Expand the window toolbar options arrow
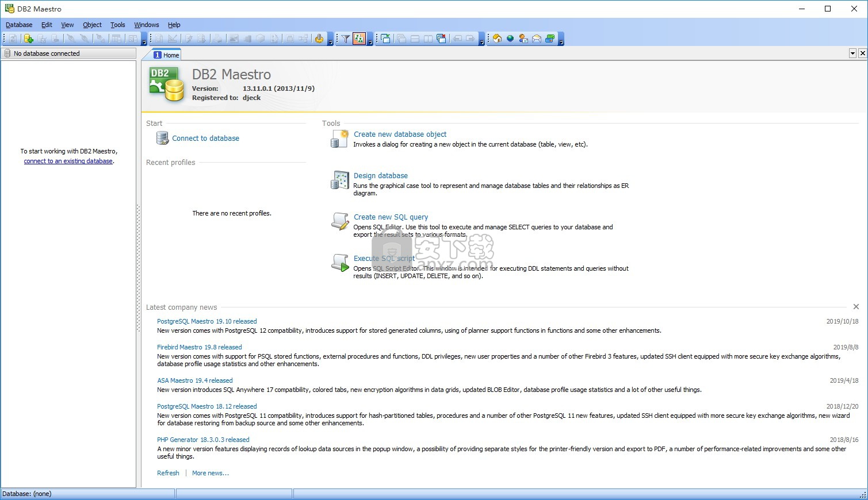The height and width of the screenshot is (500, 868). [482, 39]
